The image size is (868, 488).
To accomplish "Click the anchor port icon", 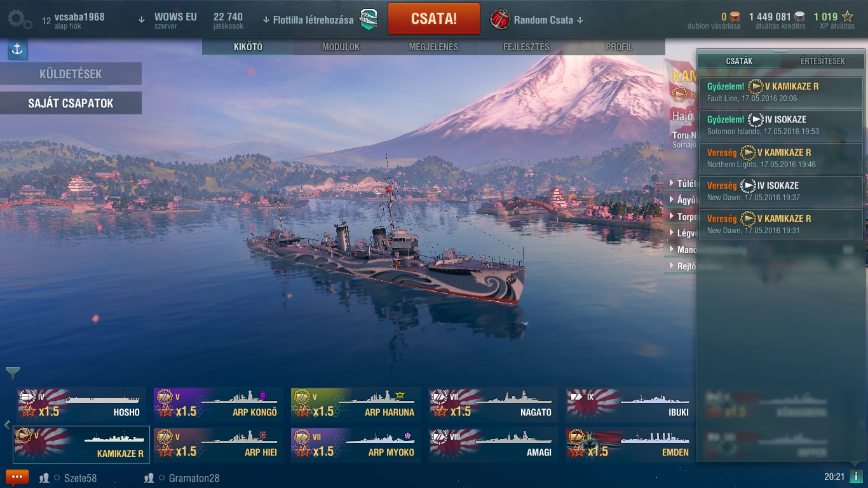I will pos(17,50).
